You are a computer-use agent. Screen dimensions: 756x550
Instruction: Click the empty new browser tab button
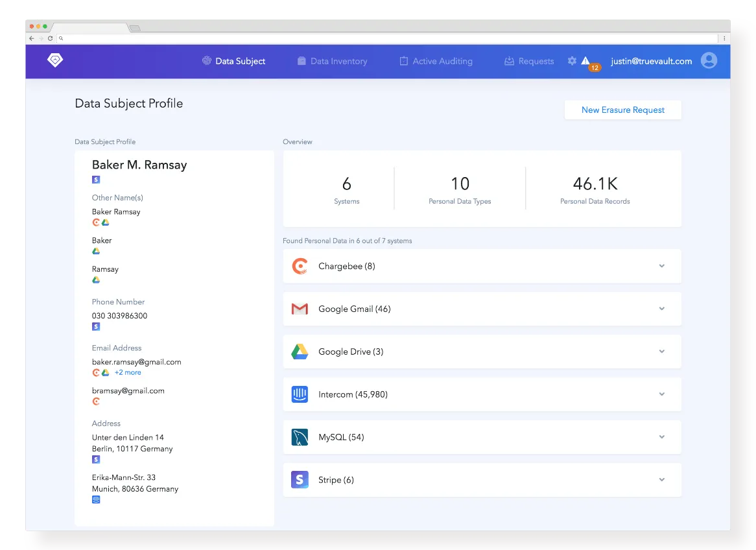tap(135, 28)
